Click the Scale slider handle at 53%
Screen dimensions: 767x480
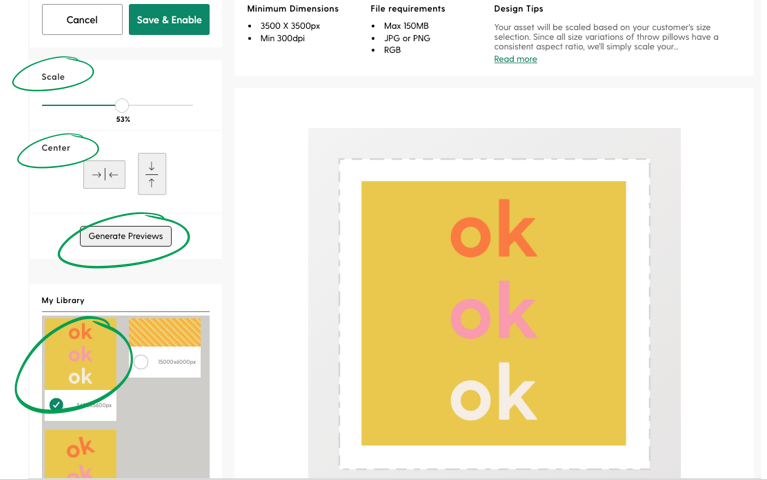point(122,105)
